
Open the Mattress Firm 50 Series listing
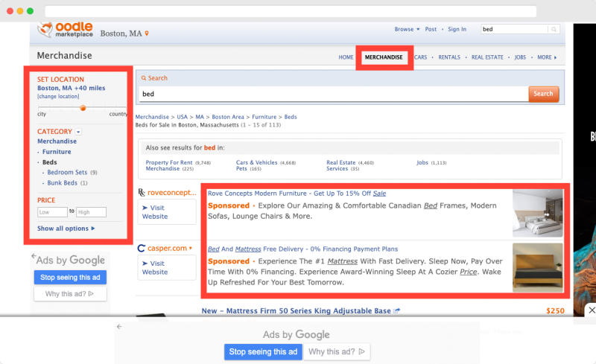tap(296, 311)
